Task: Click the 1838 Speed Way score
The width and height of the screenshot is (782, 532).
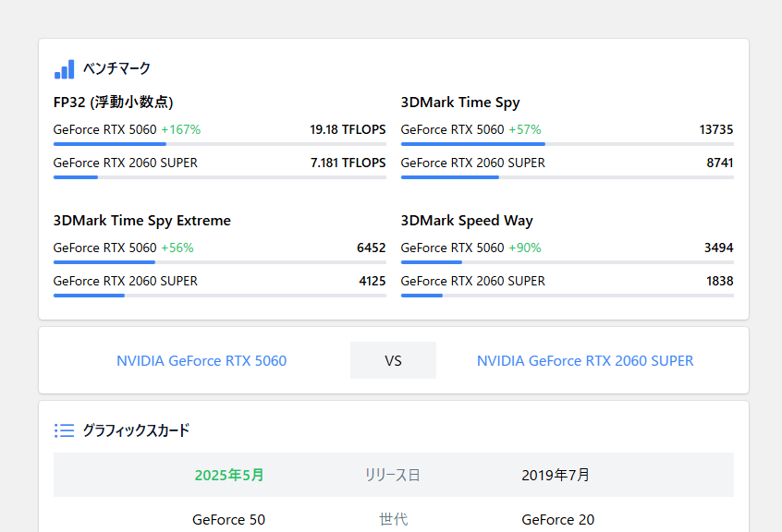Action: tap(720, 281)
